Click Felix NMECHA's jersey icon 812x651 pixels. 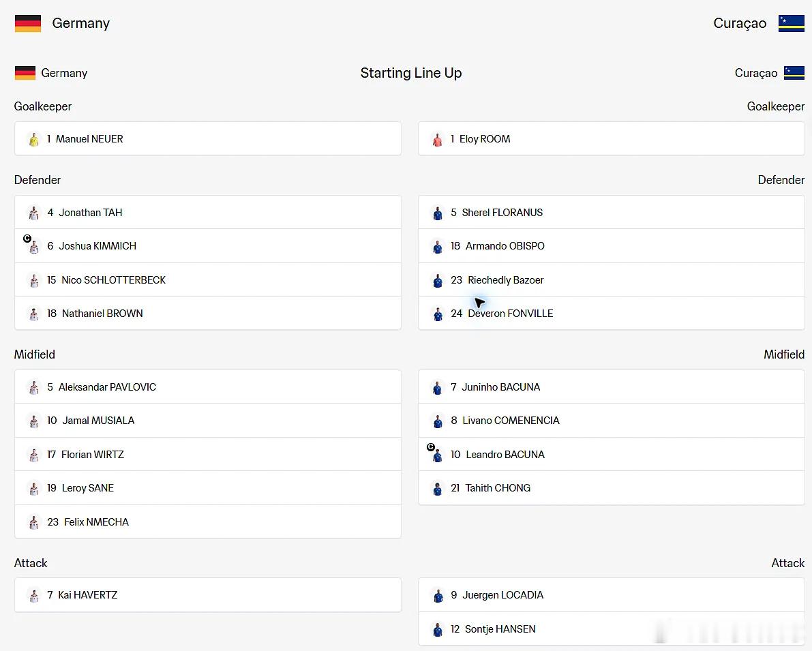[x=33, y=523]
